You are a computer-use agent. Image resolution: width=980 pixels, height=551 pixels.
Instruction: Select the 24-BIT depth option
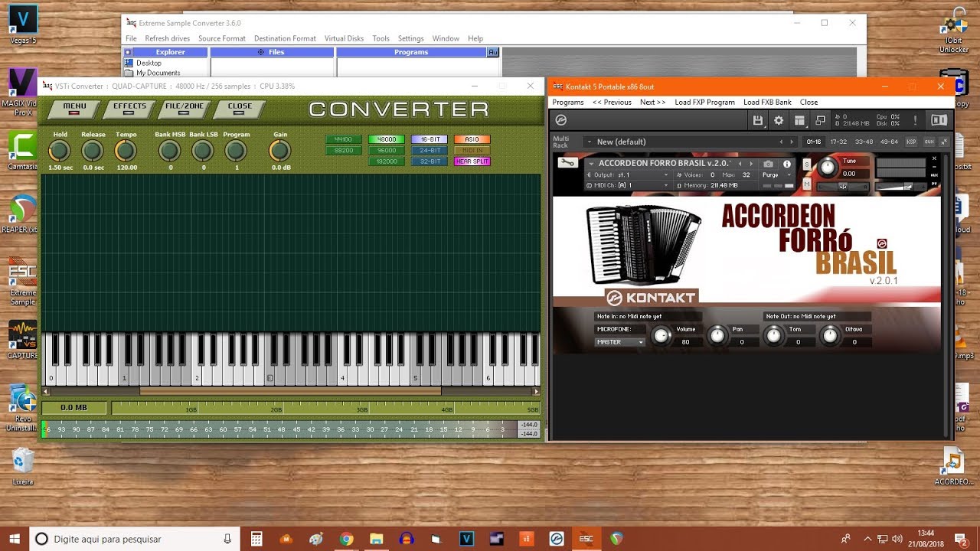pyautogui.click(x=429, y=151)
